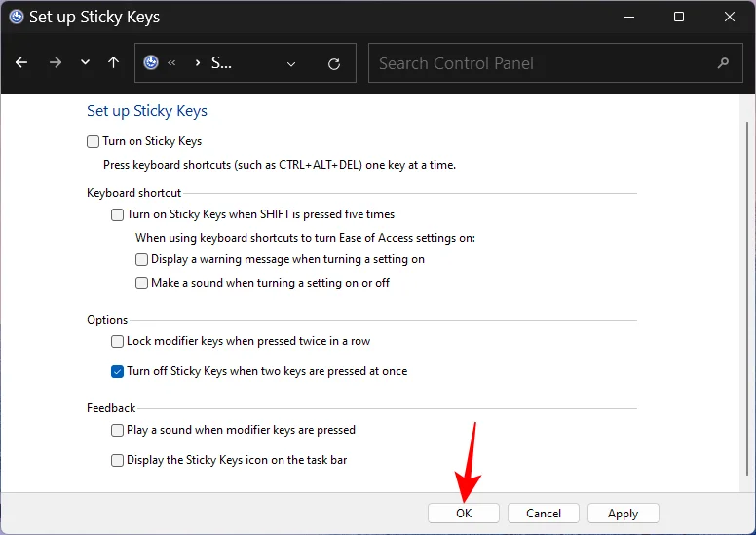
Task: Click the Options section label
Action: tap(107, 320)
